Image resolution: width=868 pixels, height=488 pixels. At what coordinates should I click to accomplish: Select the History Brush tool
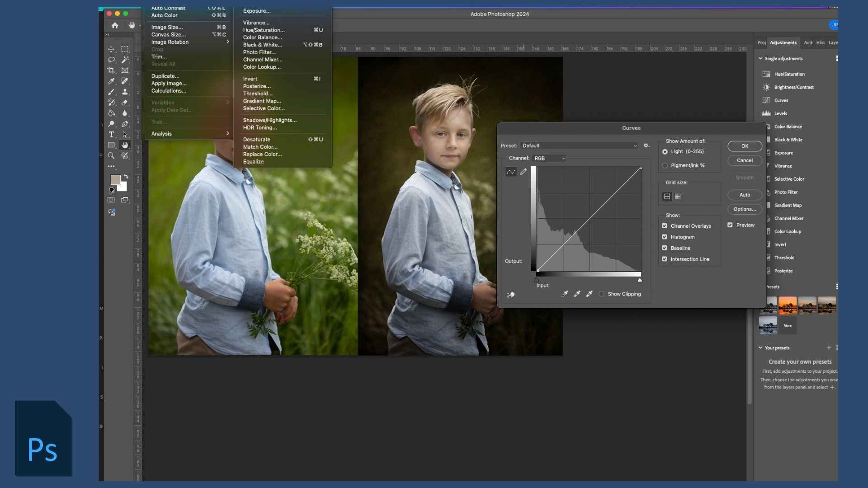[111, 103]
